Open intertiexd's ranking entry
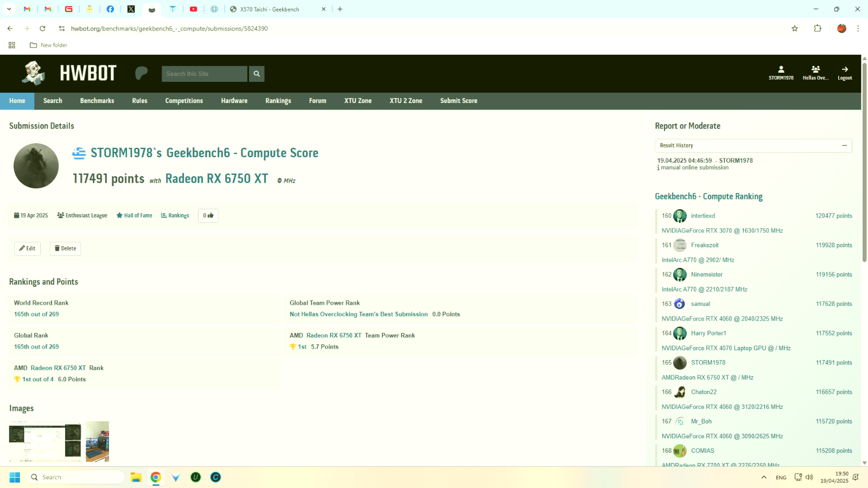The height and width of the screenshot is (488, 868). click(703, 216)
